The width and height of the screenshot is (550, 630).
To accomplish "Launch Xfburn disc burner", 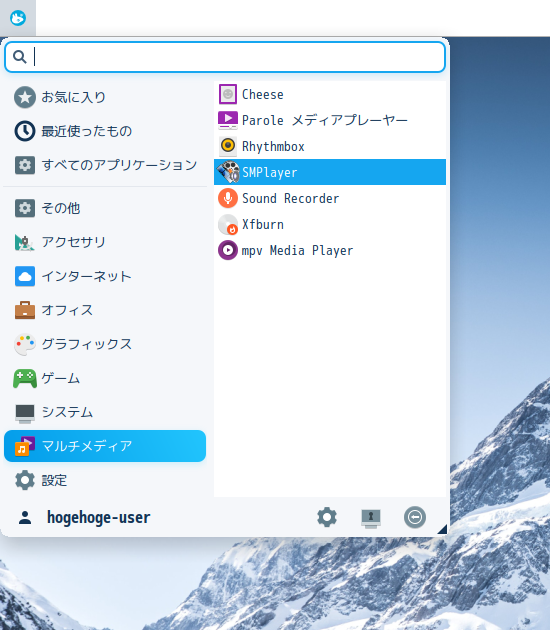I will pos(330,224).
